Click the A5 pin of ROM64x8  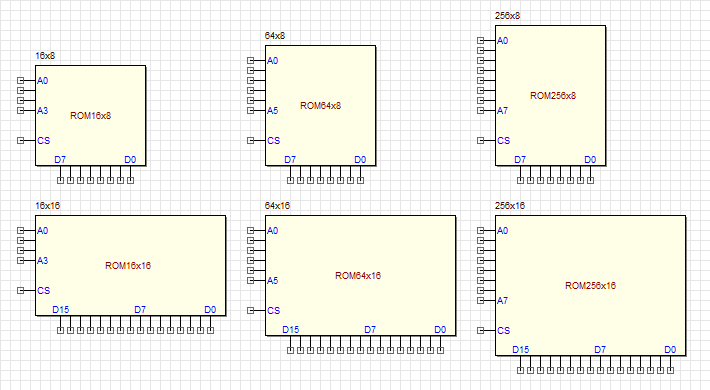(250, 111)
